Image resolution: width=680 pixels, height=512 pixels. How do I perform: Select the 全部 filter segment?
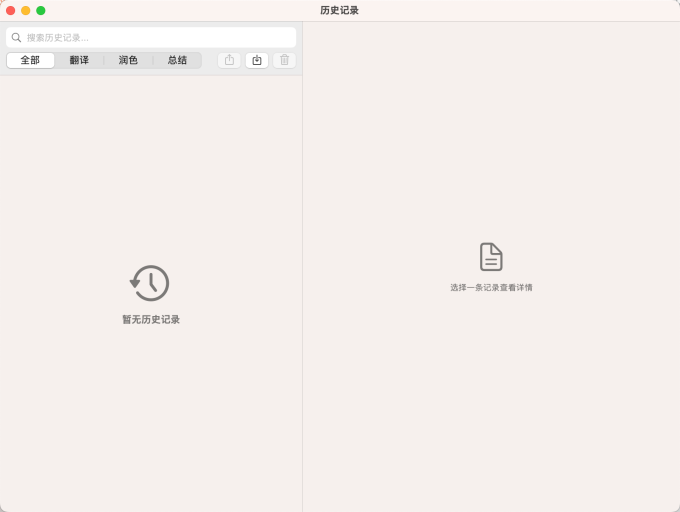tap(31, 60)
